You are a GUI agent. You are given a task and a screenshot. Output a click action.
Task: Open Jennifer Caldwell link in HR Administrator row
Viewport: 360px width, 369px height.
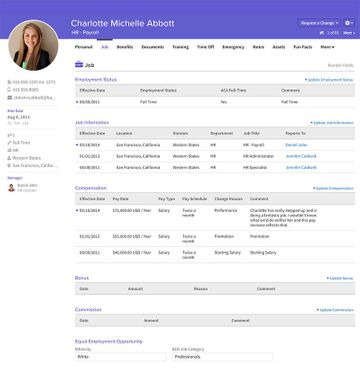(x=301, y=156)
